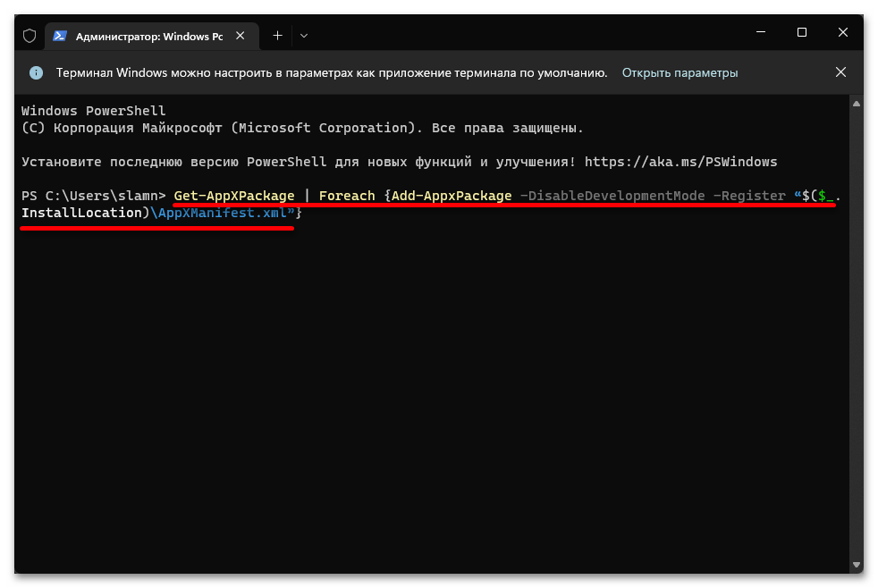Open the Открыть параметры link
Image resolution: width=878 pixels, height=588 pixels.
click(680, 72)
